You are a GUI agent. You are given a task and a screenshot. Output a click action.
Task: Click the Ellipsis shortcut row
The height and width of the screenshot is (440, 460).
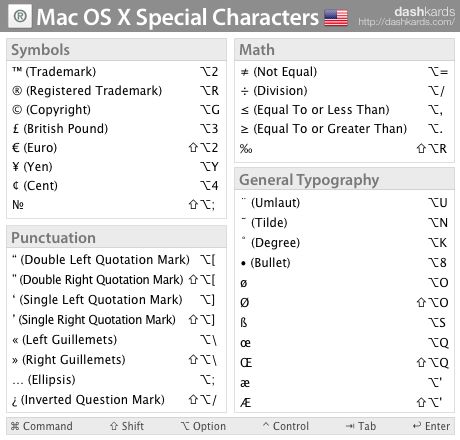[114, 380]
